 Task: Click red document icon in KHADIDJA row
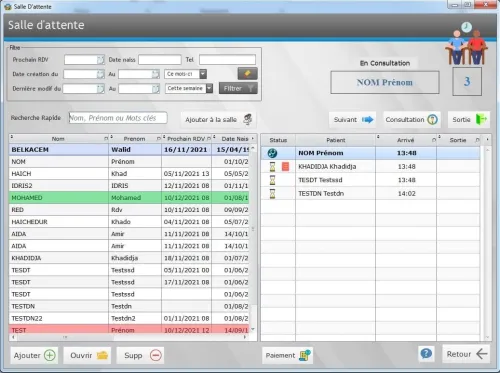286,166
